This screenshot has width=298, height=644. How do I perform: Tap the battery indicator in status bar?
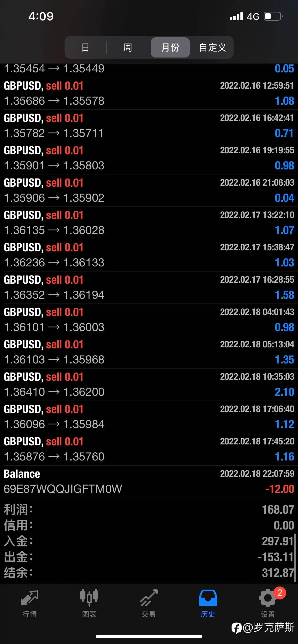(273, 16)
